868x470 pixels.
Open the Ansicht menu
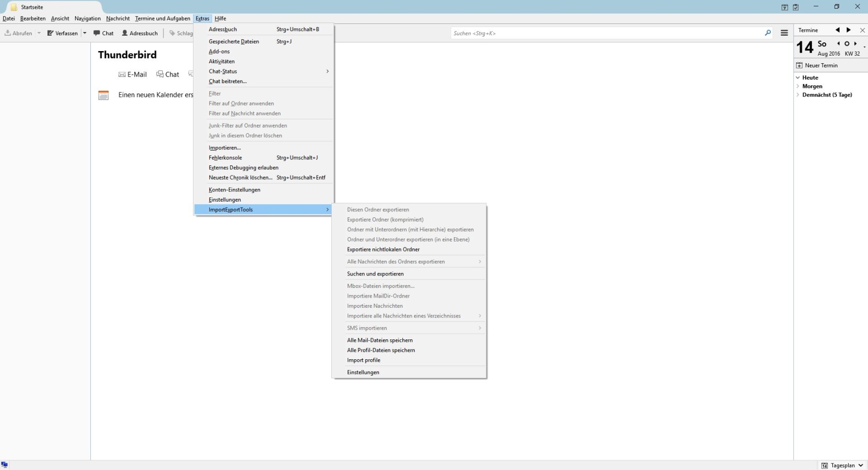point(60,18)
